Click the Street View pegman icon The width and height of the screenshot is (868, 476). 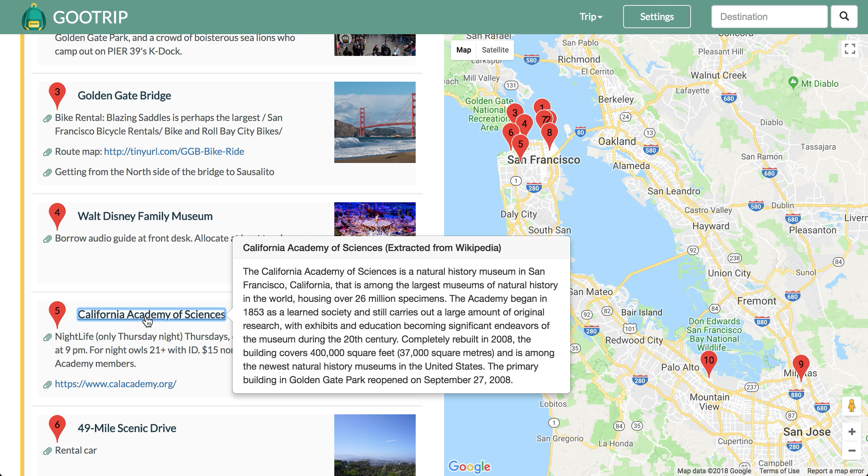coord(851,406)
